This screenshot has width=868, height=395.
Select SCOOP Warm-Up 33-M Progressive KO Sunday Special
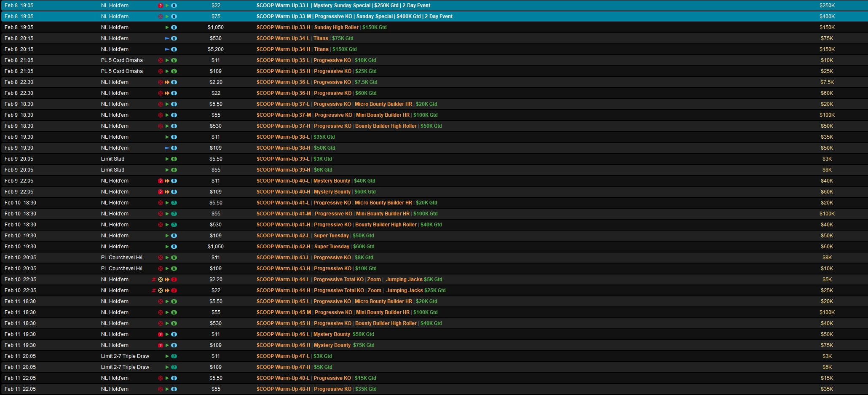354,16
